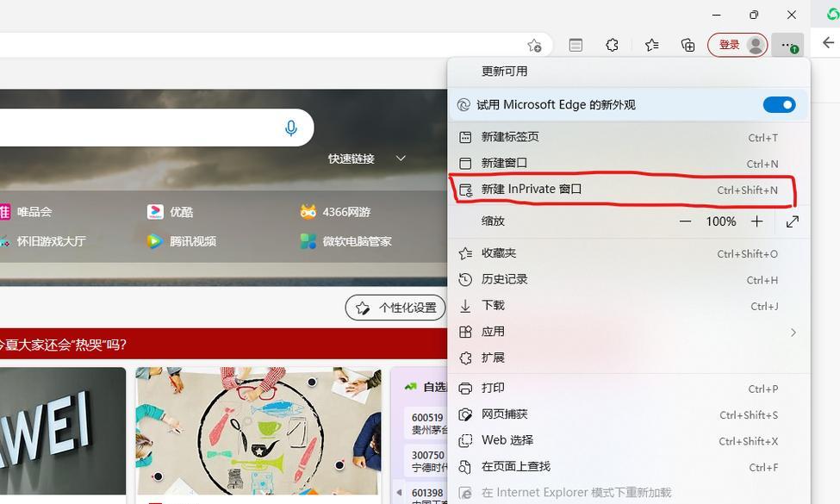
Task: Click the search input field on the page
Action: [x=155, y=128]
